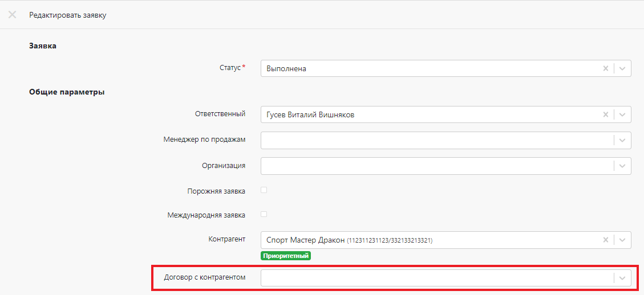Viewport: 644px width, 295px height.
Task: Click the Ответственный field with Гусев Виталий
Action: (428, 114)
